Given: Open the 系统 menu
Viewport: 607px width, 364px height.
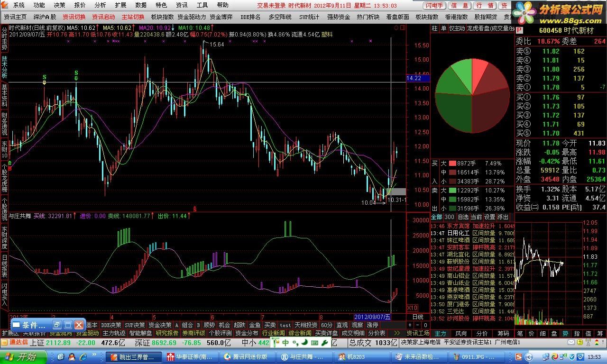Looking at the screenshot, I should click(x=19, y=5).
